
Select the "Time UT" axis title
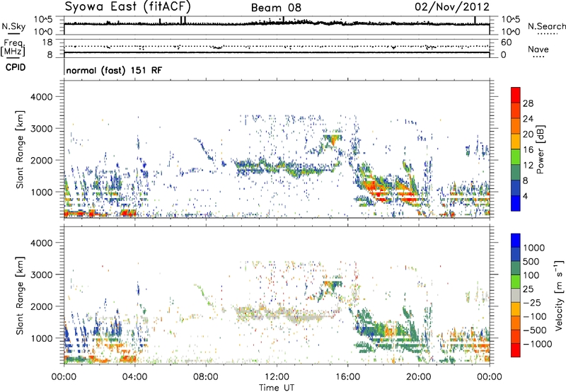pyautogui.click(x=277, y=388)
